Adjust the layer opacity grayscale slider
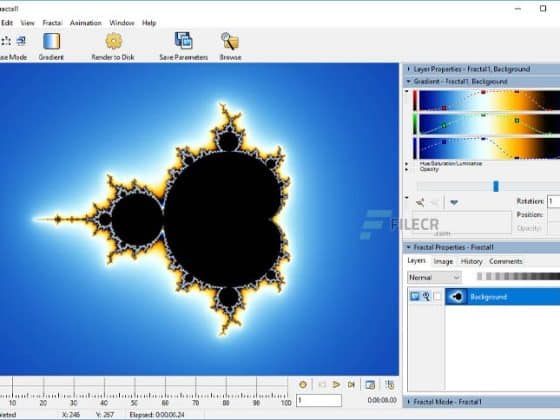560x420 pixels. [x=518, y=276]
